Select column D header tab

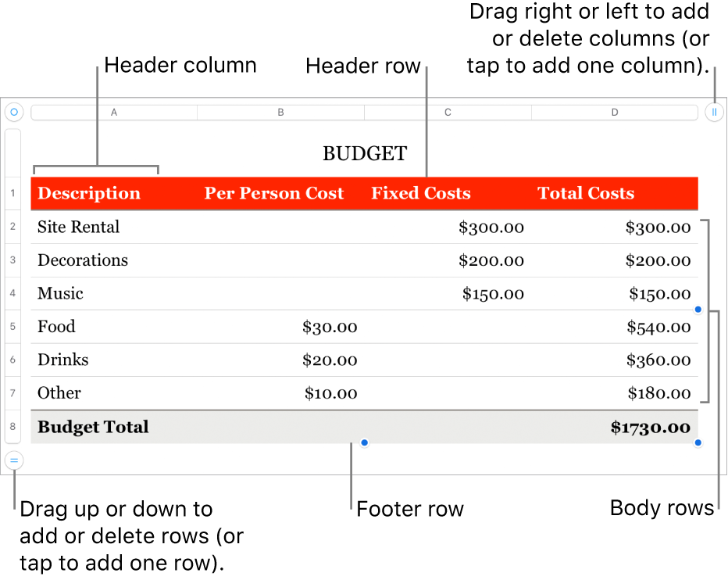point(615,113)
